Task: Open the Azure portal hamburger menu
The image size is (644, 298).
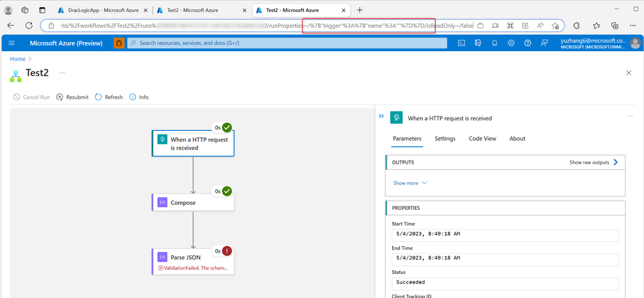Action: (11, 43)
